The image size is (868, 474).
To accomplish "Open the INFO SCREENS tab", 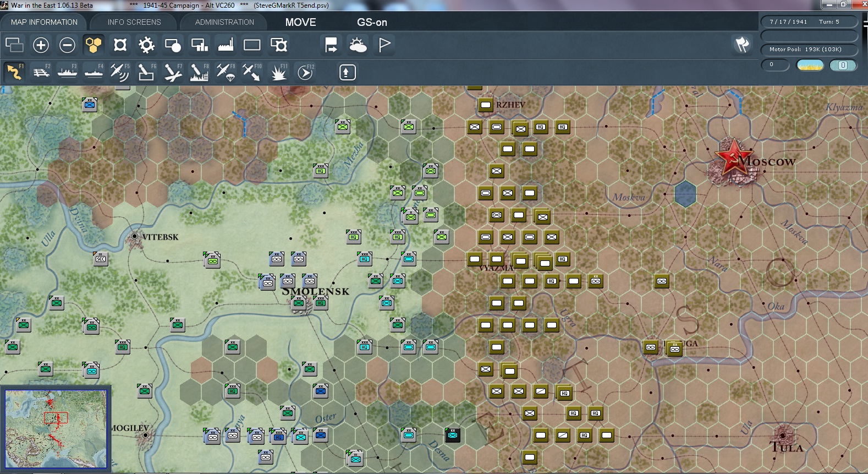I will point(134,22).
